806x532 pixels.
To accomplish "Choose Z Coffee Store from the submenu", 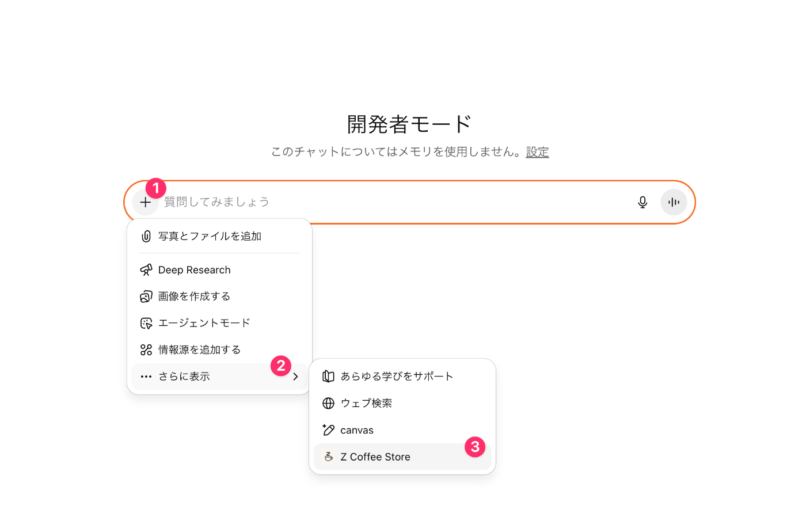I will point(375,456).
